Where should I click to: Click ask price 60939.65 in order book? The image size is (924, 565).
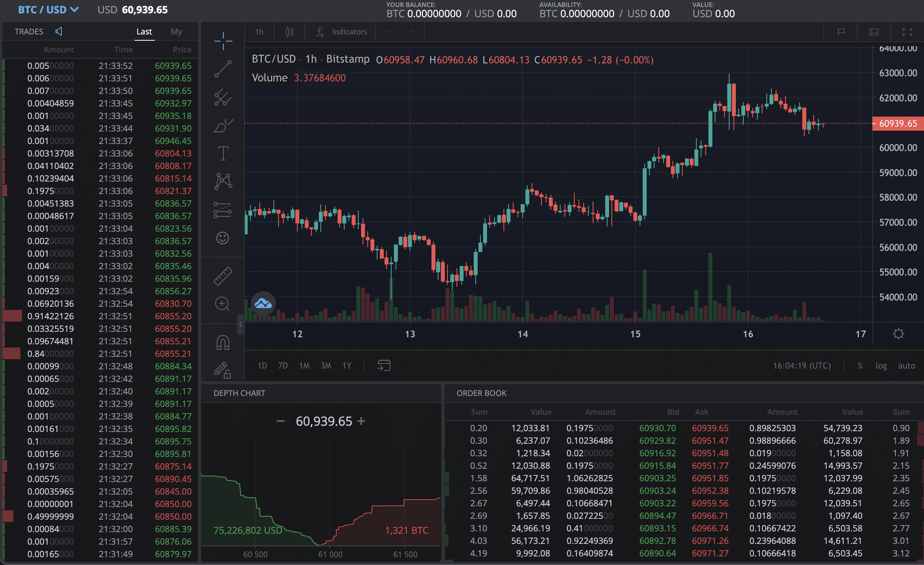coord(710,428)
